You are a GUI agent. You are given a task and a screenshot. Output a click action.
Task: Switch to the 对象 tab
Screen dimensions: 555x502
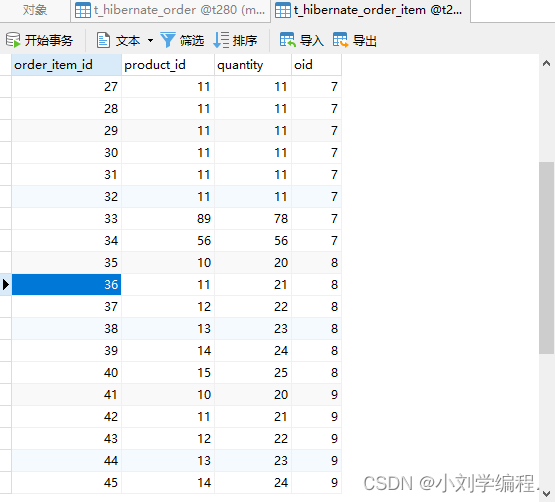pos(35,10)
